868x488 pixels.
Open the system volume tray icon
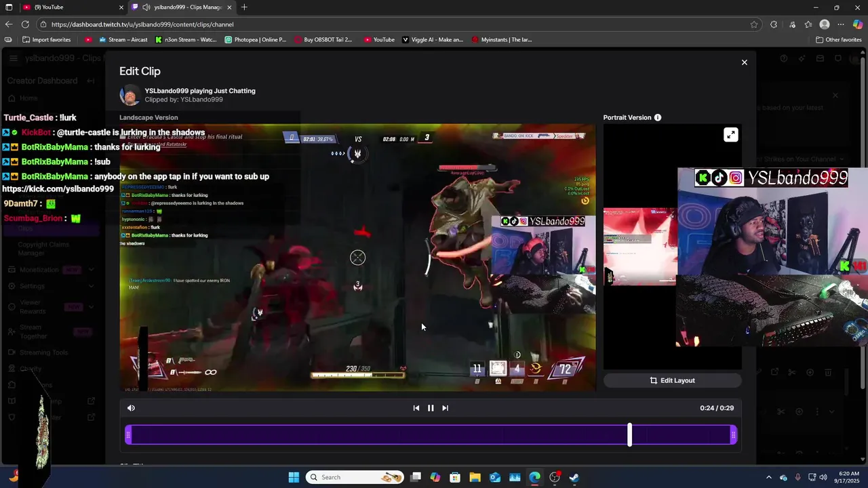coord(823,477)
